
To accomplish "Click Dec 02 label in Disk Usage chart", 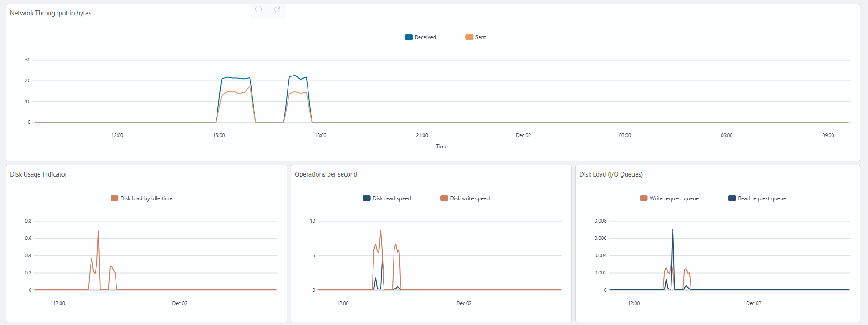I will pyautogui.click(x=180, y=303).
